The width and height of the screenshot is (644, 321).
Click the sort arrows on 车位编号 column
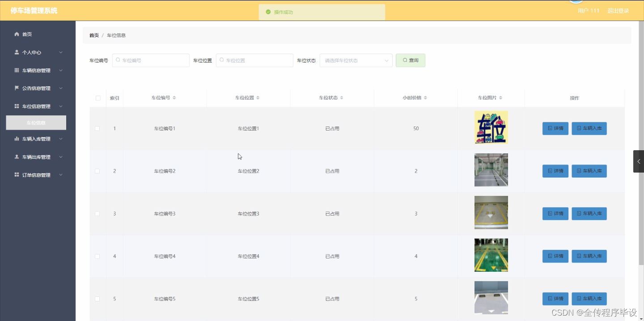174,98
